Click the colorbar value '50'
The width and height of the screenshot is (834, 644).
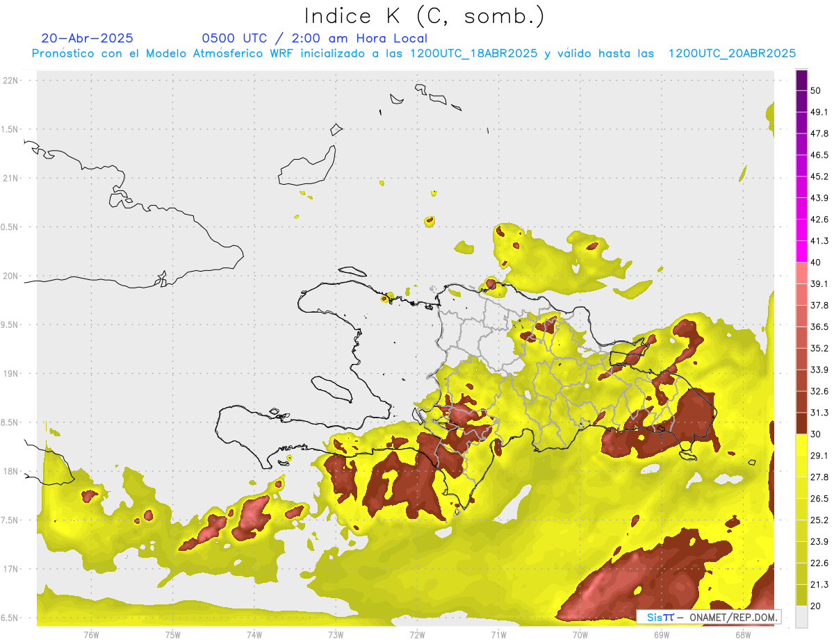816,91
